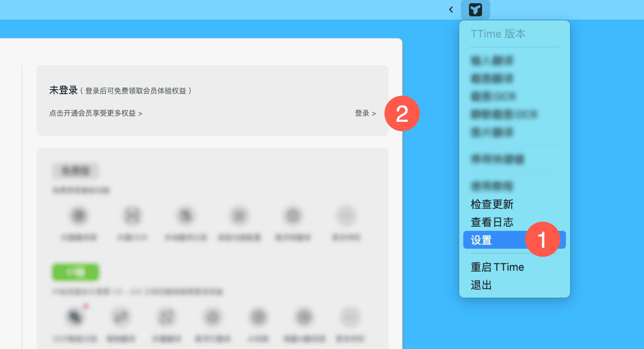
Task: Click the greyed-out TTime 版本 menu header
Action: (498, 34)
